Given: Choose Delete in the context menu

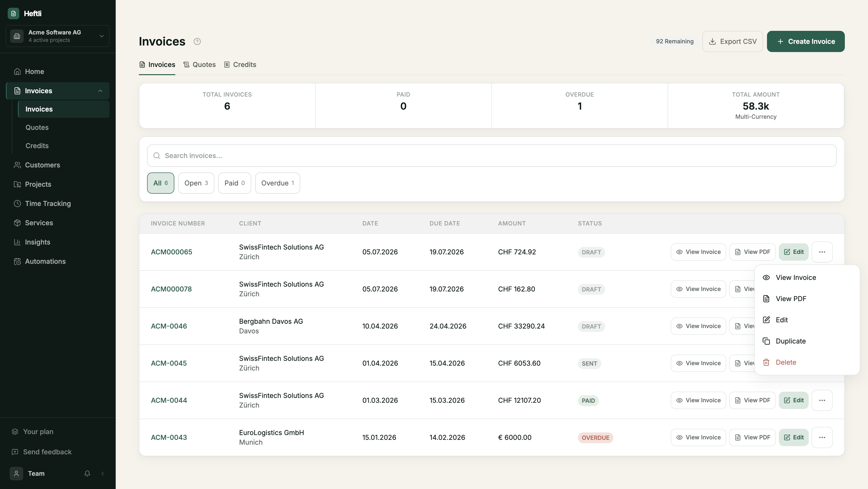Looking at the screenshot, I should pyautogui.click(x=807, y=362).
